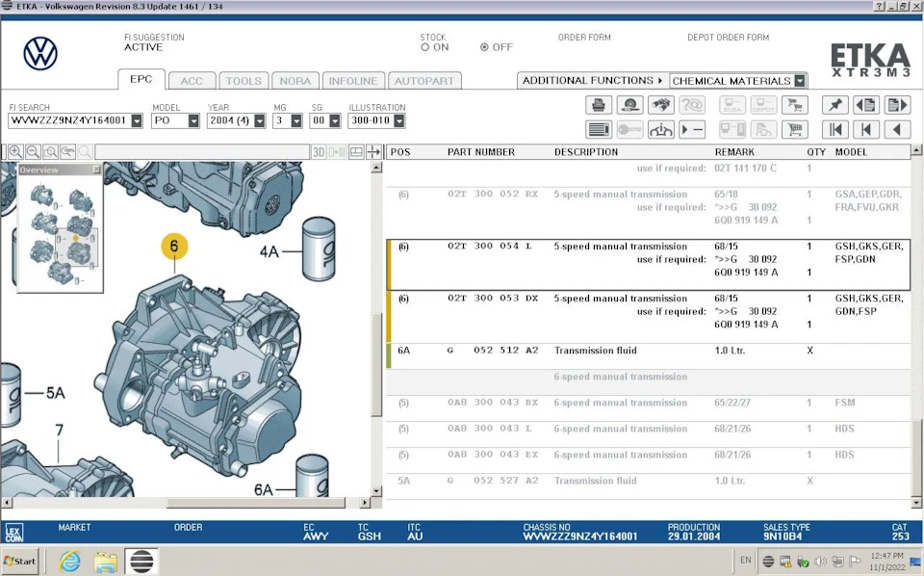This screenshot has width=924, height=576.
Task: Click the illustration vertical scrollbar thumb
Action: (377, 364)
